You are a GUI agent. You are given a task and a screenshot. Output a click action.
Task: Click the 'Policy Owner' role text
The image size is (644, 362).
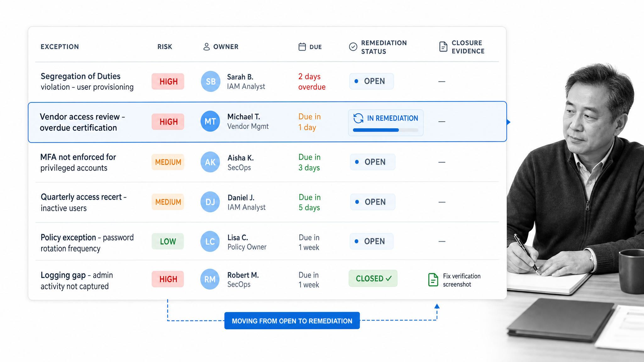tap(247, 247)
